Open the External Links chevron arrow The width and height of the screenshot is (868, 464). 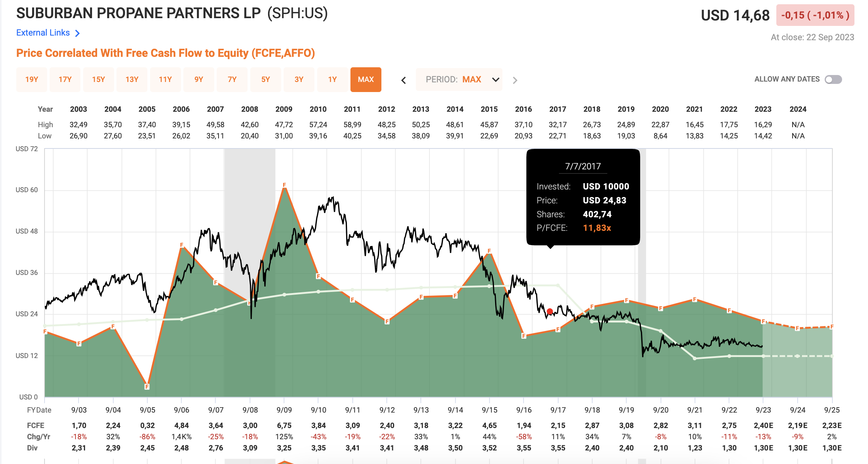click(x=77, y=33)
